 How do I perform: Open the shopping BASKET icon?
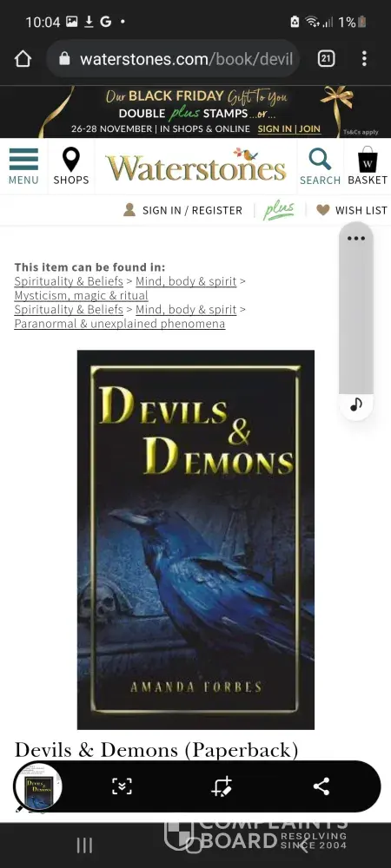(368, 166)
